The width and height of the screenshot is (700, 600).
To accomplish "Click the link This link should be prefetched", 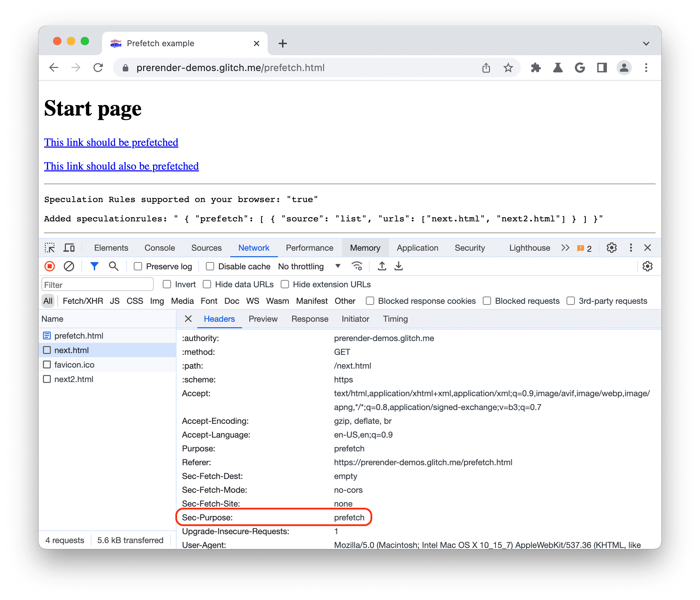I will 111,142.
